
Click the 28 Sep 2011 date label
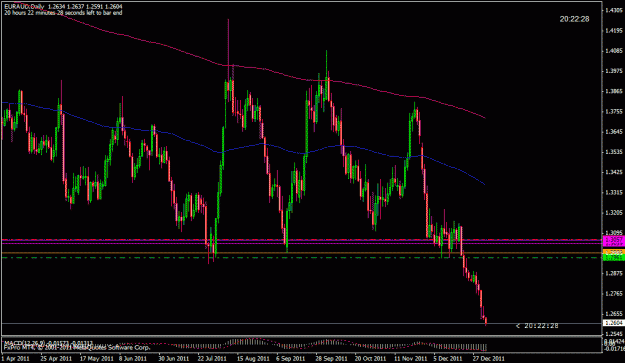pyautogui.click(x=331, y=359)
